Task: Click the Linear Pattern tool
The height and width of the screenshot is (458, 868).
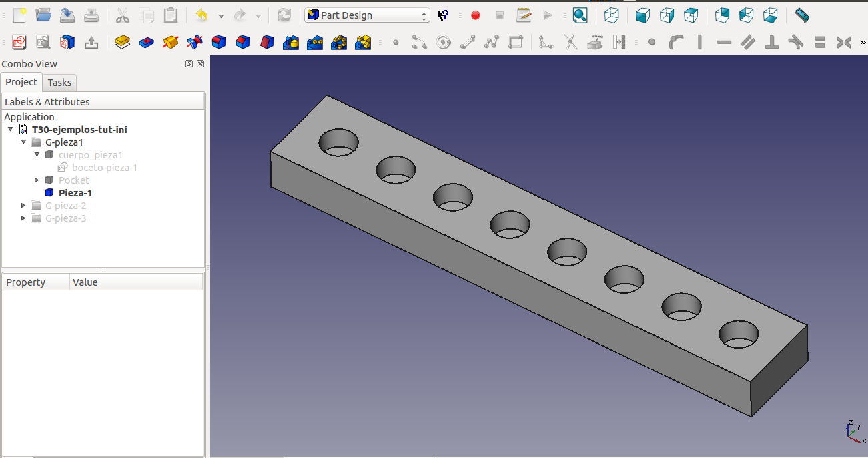Action: coord(315,43)
